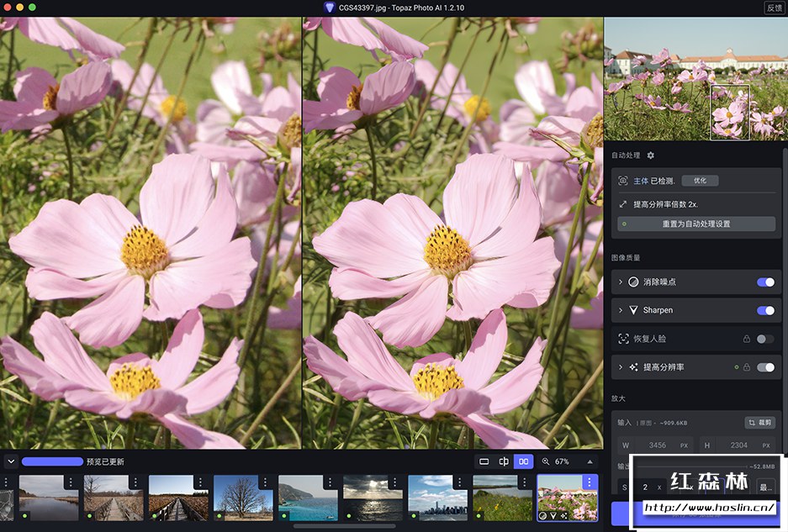
Task: Toggle the Enhance Resolution (提高分辨率) switch
Action: click(x=765, y=367)
